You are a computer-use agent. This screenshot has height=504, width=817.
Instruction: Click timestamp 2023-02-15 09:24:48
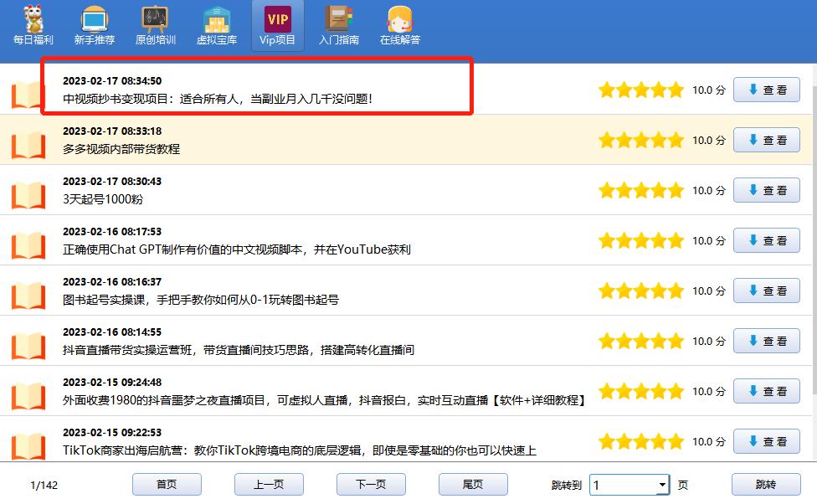(x=112, y=382)
